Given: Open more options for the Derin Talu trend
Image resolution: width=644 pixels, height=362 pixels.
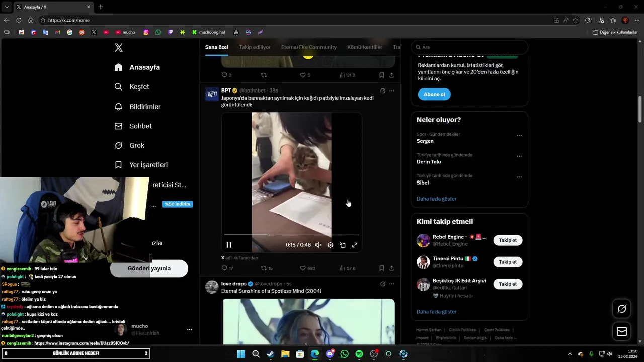Looking at the screenshot, I should click(x=519, y=156).
